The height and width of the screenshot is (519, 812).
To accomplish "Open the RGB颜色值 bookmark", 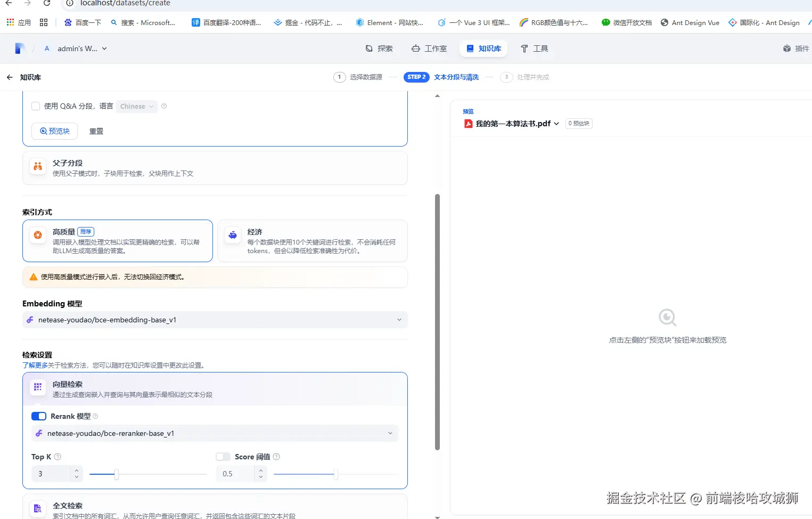I will pyautogui.click(x=554, y=22).
